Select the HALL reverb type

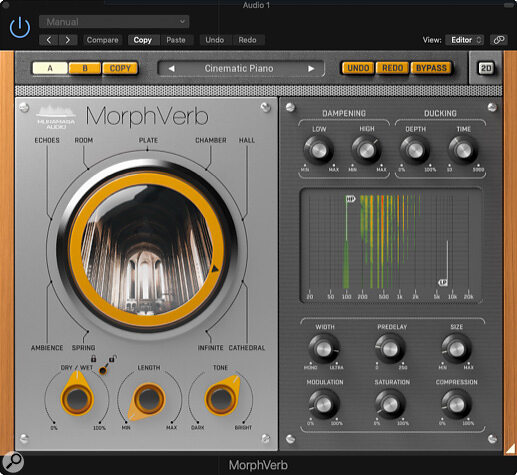tap(247, 140)
